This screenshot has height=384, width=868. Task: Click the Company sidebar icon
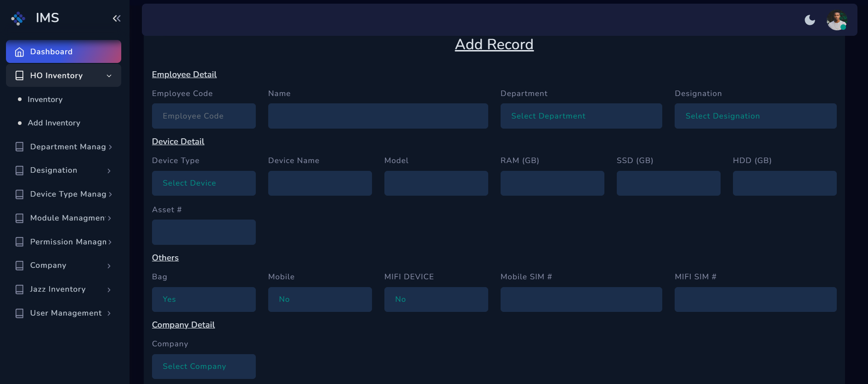(x=19, y=265)
